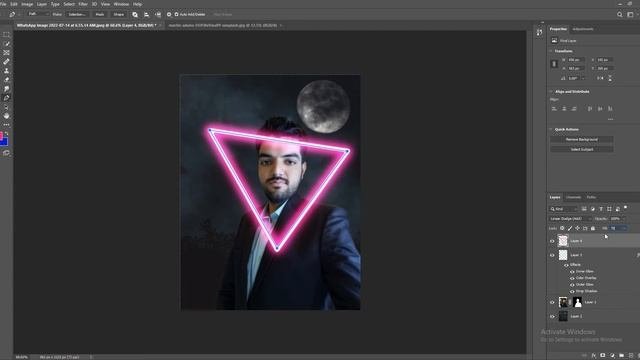Open the Image menu
This screenshot has width=640, height=360.
pos(27,4)
